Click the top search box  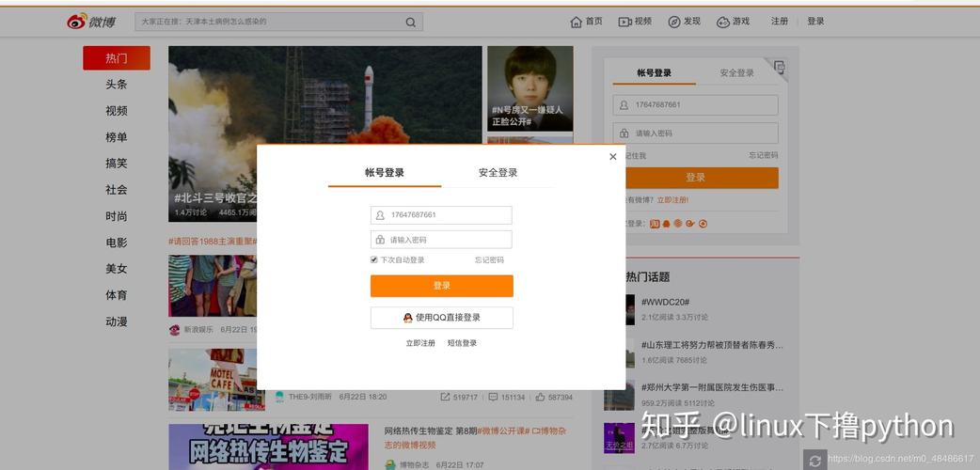click(x=278, y=22)
